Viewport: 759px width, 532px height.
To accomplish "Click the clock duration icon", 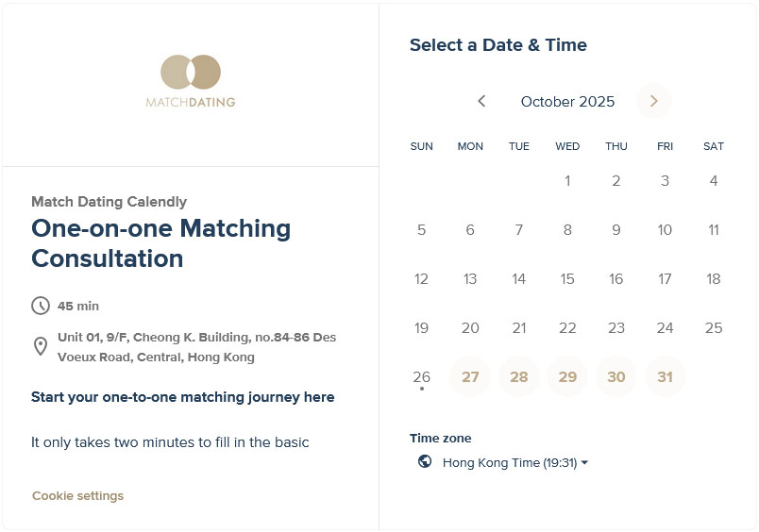I will (41, 306).
